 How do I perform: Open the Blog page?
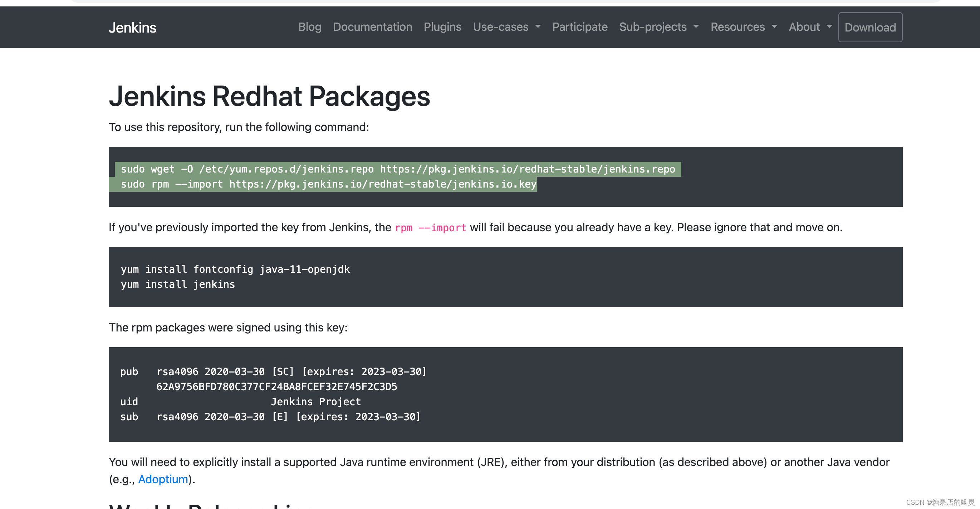coord(310,26)
